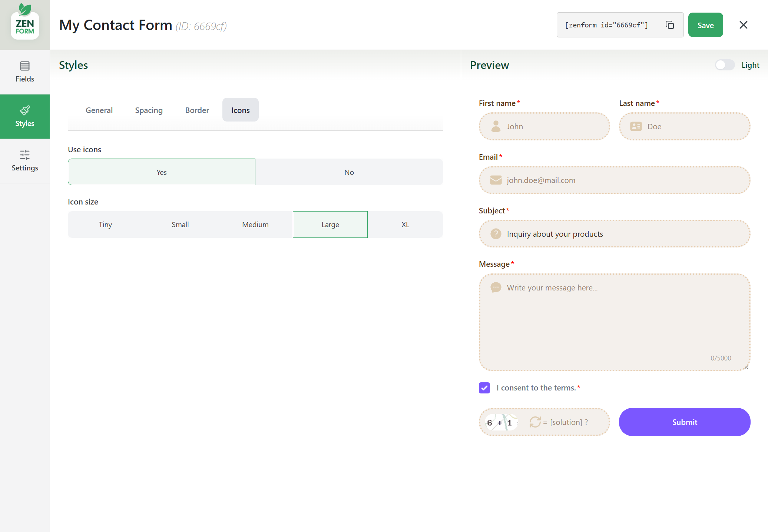
Task: Set icon size to Tiny
Action: tap(105, 225)
